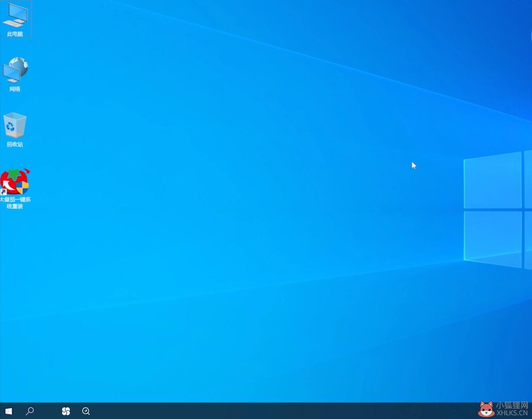The image size is (532, 419).
Task: Open the pinwheel fan app in taskbar
Action: pyautogui.click(x=66, y=411)
